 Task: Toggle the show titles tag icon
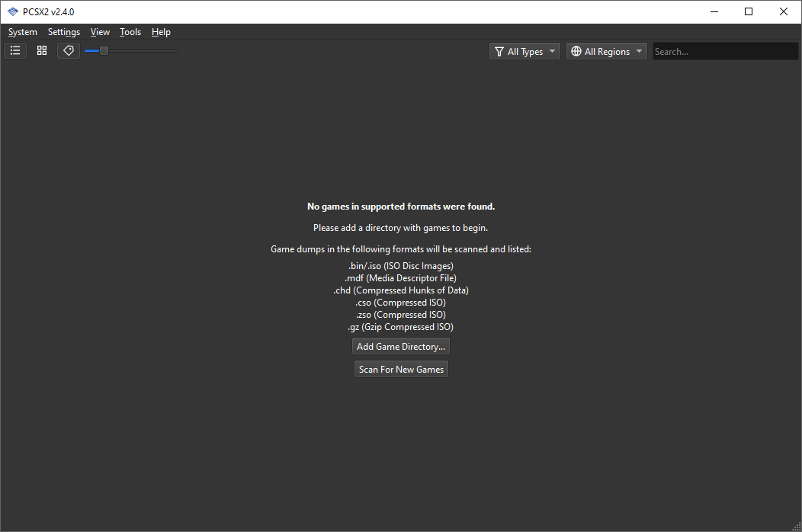coord(69,51)
